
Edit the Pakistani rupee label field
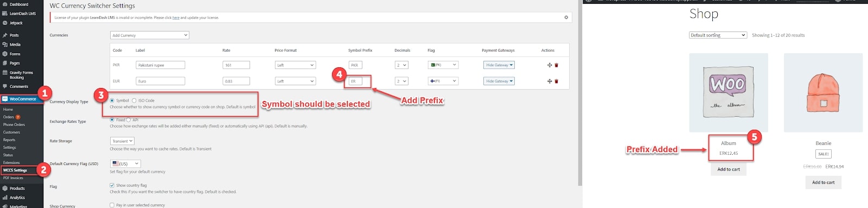[x=161, y=65]
